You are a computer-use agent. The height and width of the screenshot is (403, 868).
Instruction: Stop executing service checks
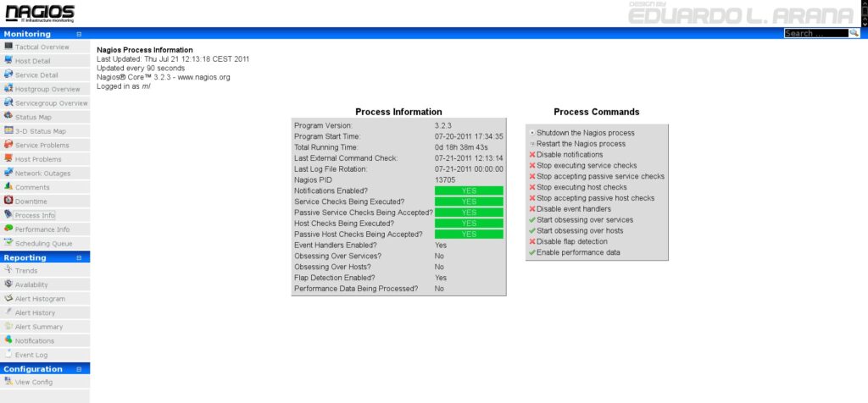(x=587, y=165)
